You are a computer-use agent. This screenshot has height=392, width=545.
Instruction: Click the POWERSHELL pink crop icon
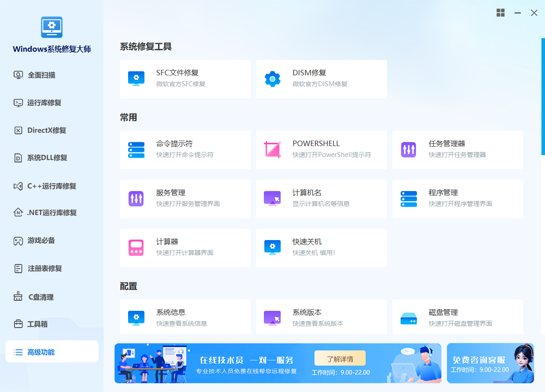(x=272, y=150)
